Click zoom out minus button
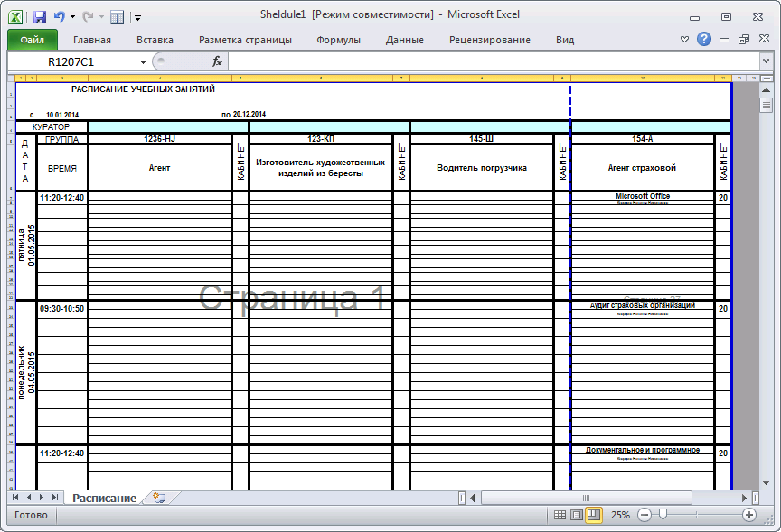The image size is (781, 532). tap(645, 515)
